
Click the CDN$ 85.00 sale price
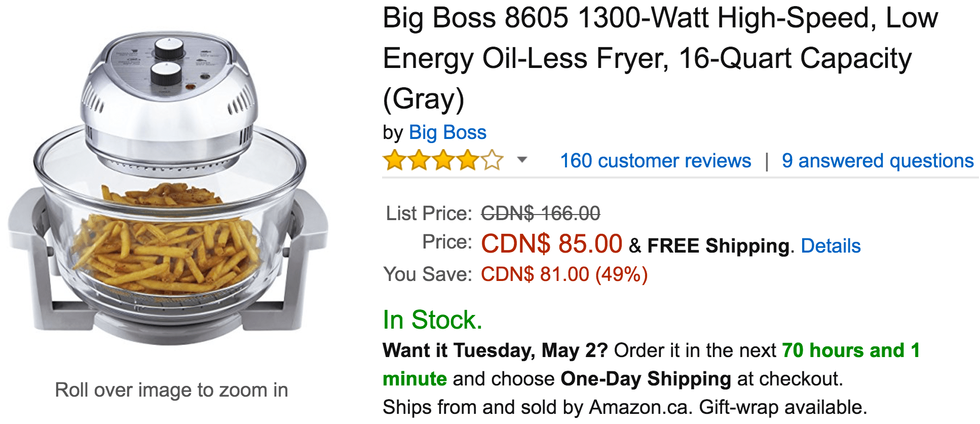pos(551,244)
